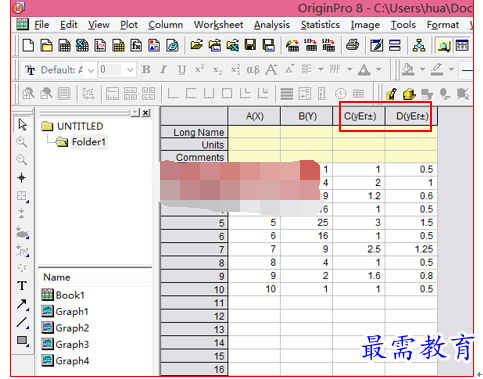Open the font size dropdown
This screenshot has width=483, height=379.
click(x=130, y=70)
